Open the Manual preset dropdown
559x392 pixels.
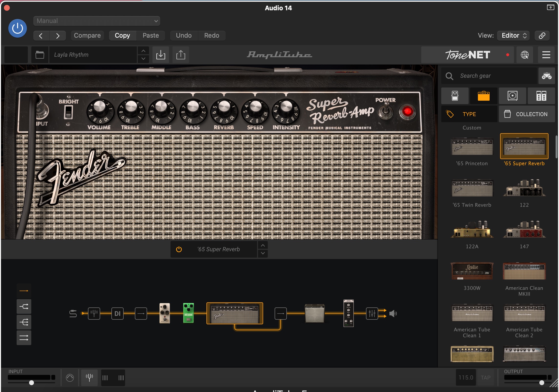[x=97, y=21]
